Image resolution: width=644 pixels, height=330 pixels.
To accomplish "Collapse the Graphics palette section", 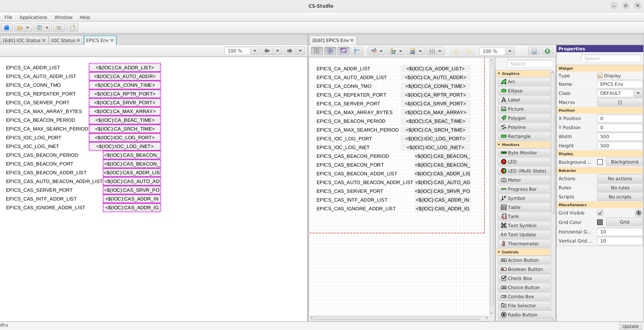I will [499, 73].
